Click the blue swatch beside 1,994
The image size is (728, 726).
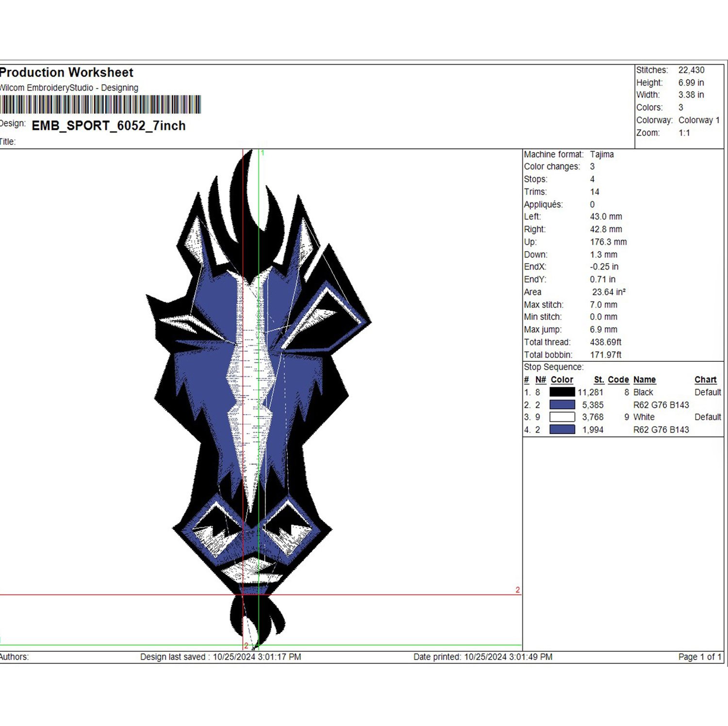[562, 429]
